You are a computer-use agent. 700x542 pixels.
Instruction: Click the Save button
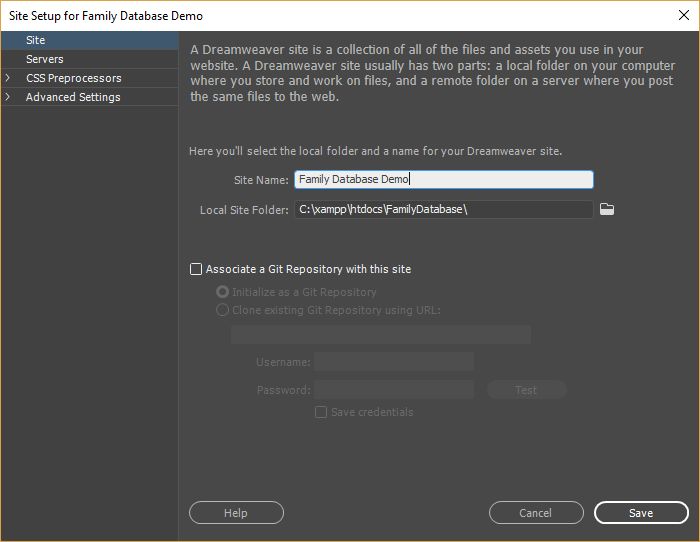click(x=641, y=513)
